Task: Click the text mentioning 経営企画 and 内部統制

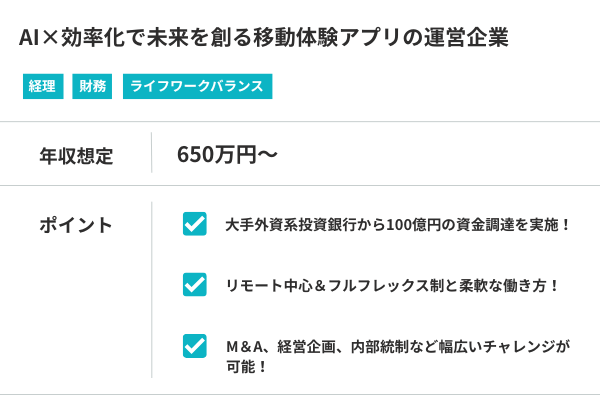Action: 397,347
